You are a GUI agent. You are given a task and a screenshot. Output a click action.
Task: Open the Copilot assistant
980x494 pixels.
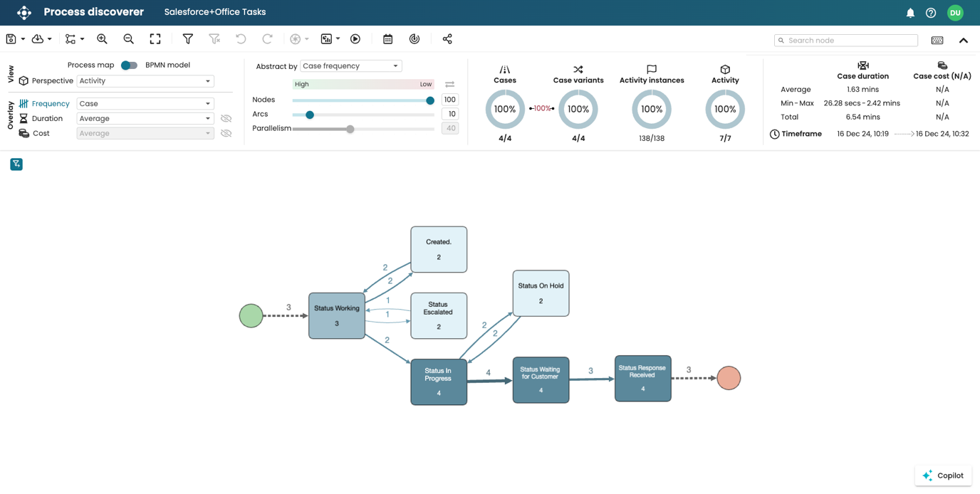[943, 475]
